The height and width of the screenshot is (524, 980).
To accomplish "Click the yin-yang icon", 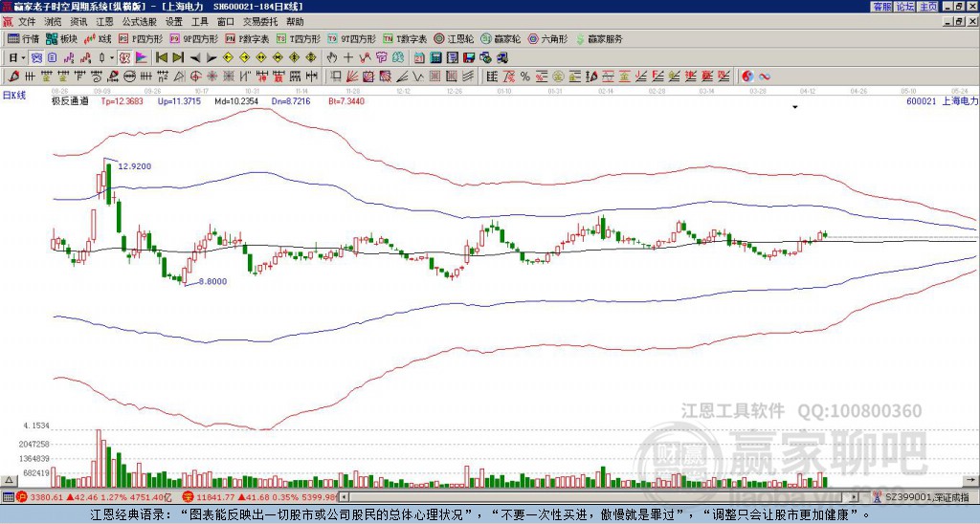I will click(746, 76).
